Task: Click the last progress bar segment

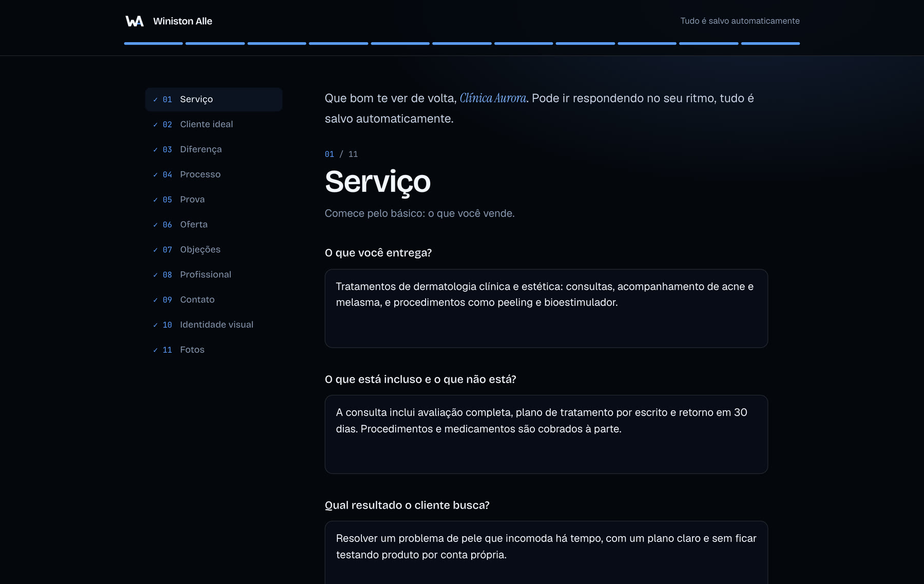Action: click(771, 44)
